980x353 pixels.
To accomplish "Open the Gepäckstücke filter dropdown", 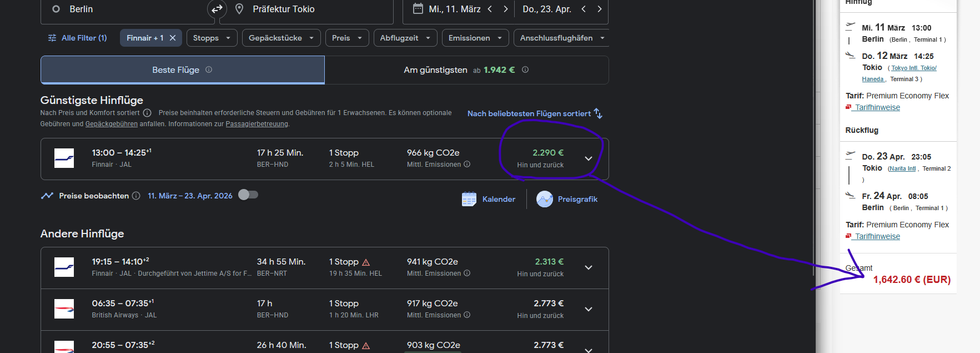I will click(x=282, y=38).
